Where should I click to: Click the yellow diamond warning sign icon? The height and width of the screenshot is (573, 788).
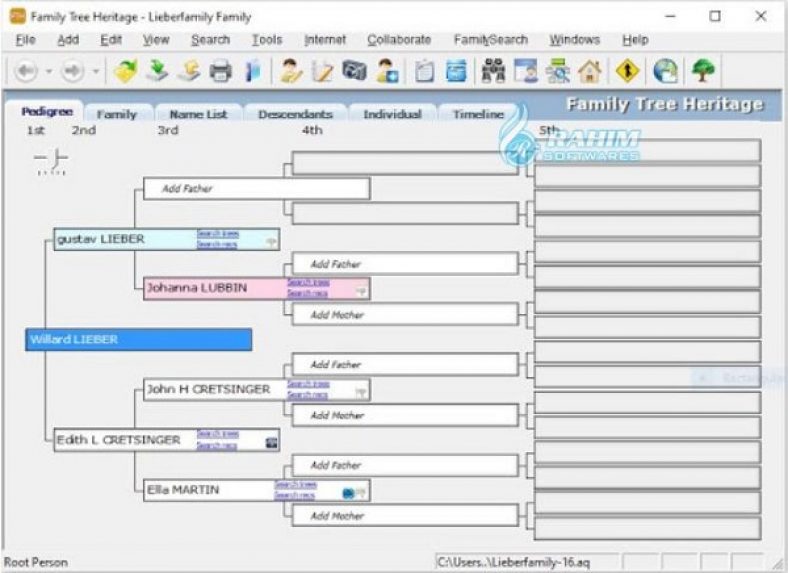click(x=627, y=71)
